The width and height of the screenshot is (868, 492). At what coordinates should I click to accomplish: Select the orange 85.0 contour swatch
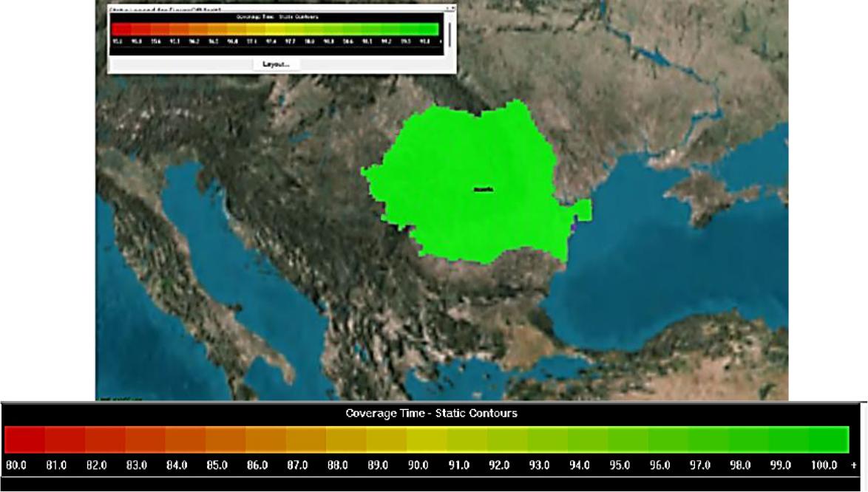point(225,440)
